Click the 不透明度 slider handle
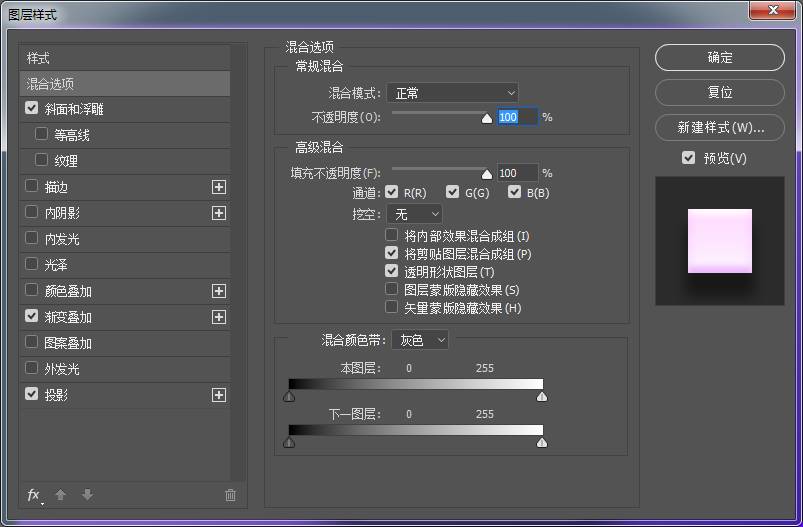 (x=487, y=118)
